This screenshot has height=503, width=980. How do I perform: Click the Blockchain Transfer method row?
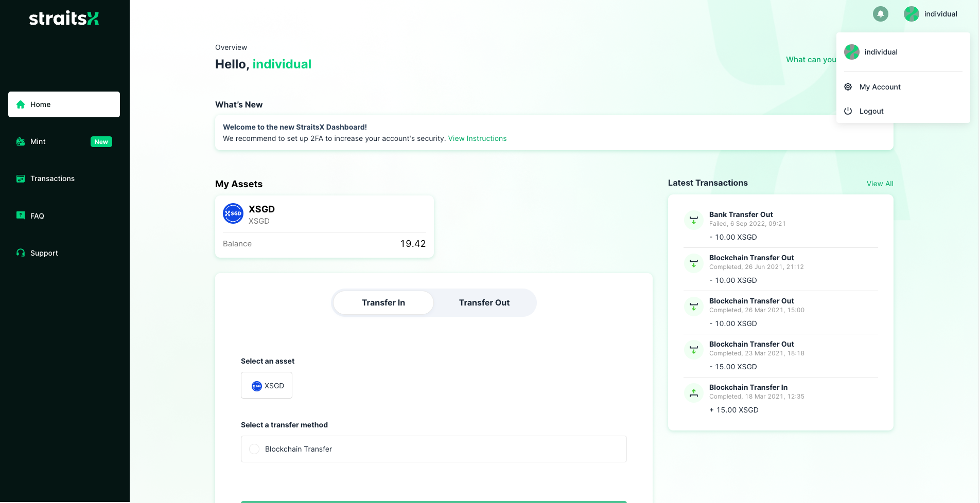click(x=434, y=449)
